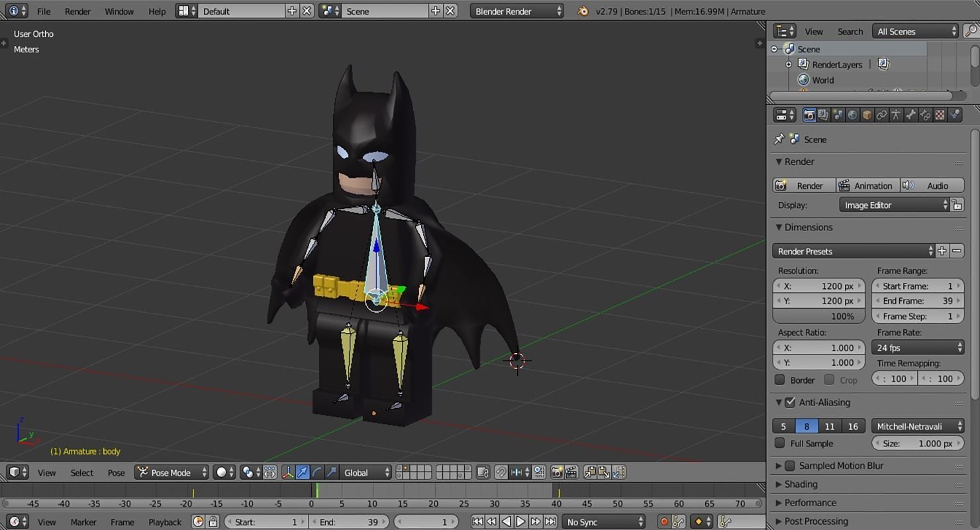Open the Armature data tab (figure icon)
980x530 pixels.
tap(896, 115)
